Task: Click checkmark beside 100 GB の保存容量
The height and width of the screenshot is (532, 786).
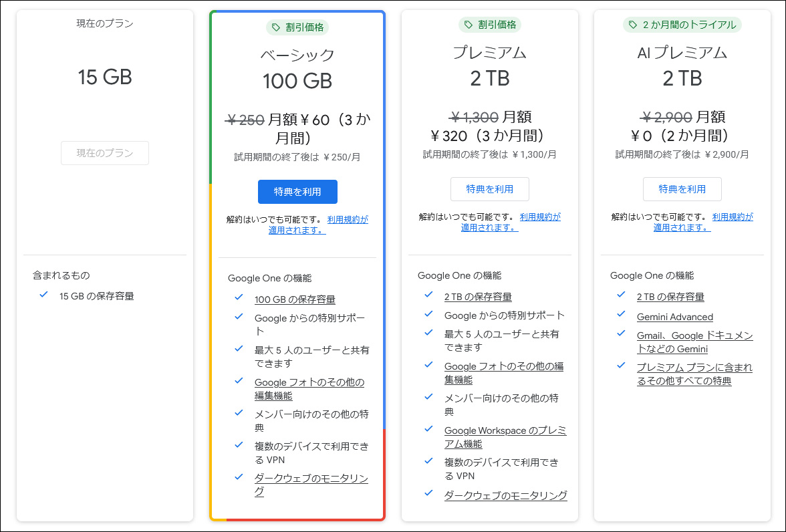Action: pos(239,297)
